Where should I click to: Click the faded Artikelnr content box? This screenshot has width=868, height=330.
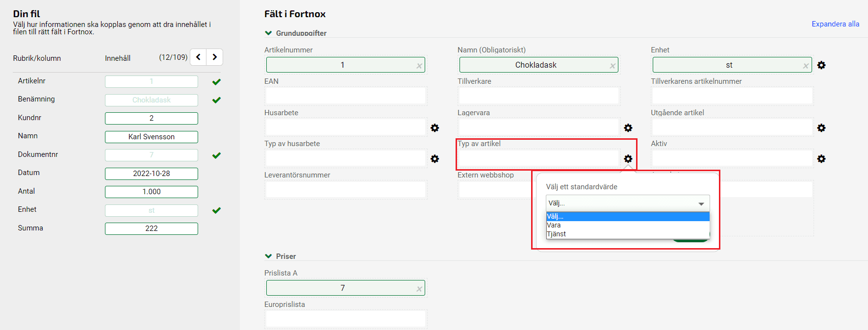pos(152,81)
